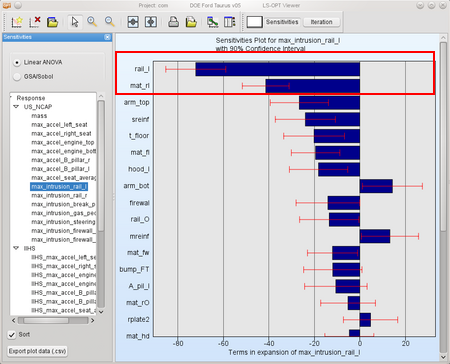This screenshot has width=450, height=364.
Task: Collapse the Response tree root
Action: (x=12, y=98)
